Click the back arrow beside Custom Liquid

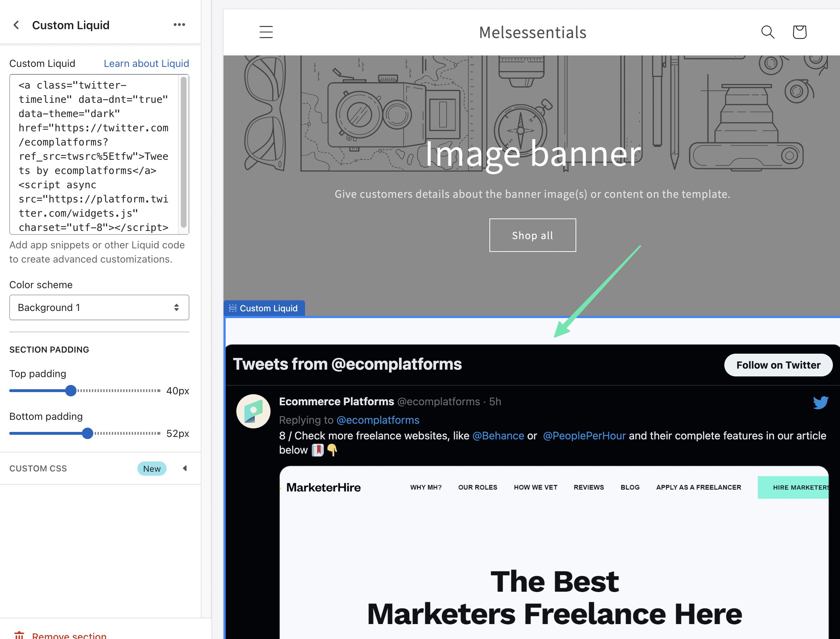coord(16,25)
